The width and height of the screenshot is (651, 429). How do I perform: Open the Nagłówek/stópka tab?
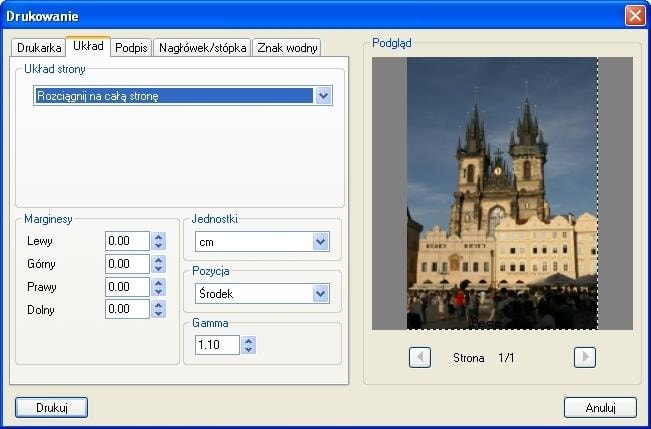click(202, 47)
